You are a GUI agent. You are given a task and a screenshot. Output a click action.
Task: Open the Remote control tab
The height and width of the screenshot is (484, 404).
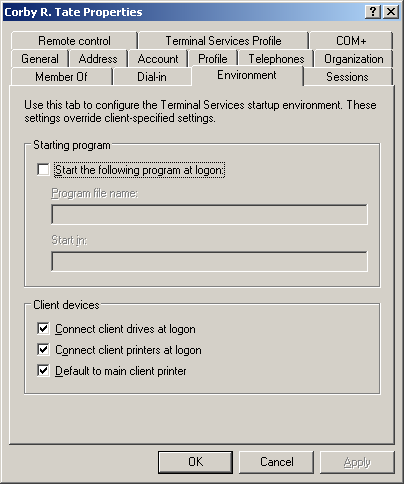pos(74,41)
